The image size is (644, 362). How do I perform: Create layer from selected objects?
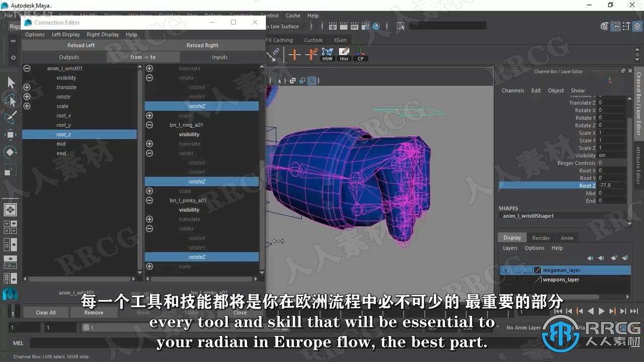(x=625, y=258)
